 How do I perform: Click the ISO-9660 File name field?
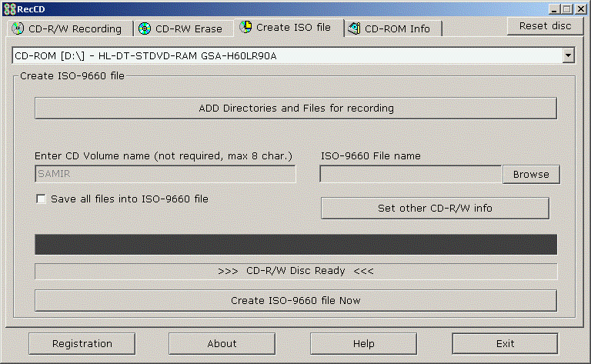[411, 174]
